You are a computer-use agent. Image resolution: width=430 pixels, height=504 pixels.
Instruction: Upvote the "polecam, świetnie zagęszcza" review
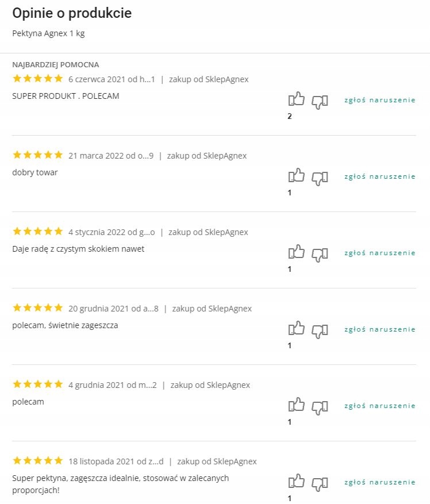pyautogui.click(x=296, y=329)
